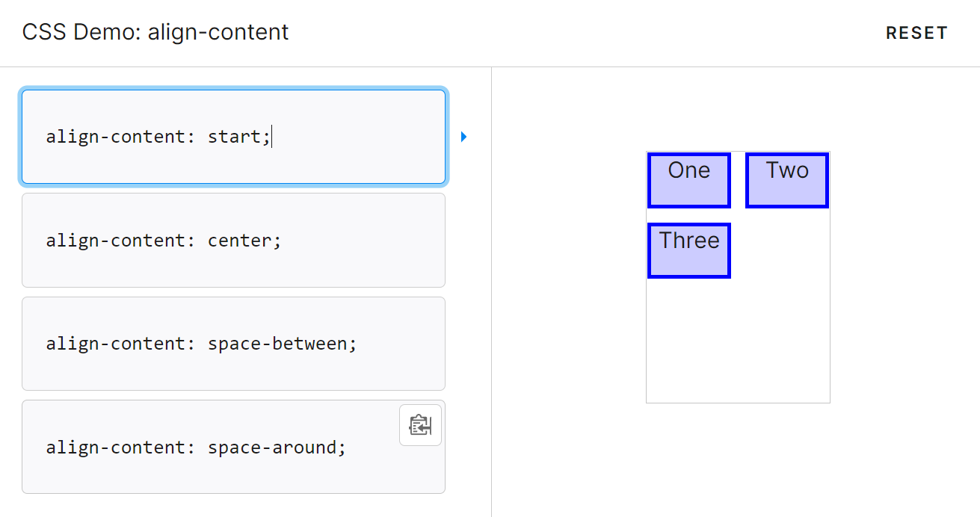Click the CSS Demo: align-content heading
980x517 pixels.
(x=155, y=32)
